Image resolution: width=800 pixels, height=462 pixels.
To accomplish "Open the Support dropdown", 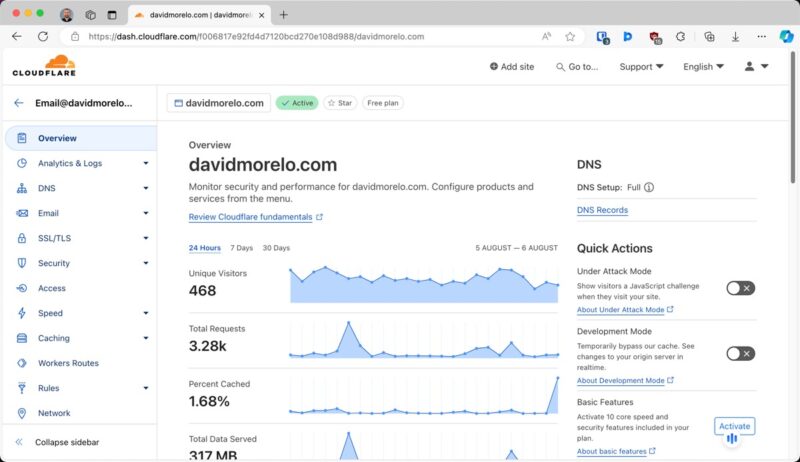I will coord(641,67).
